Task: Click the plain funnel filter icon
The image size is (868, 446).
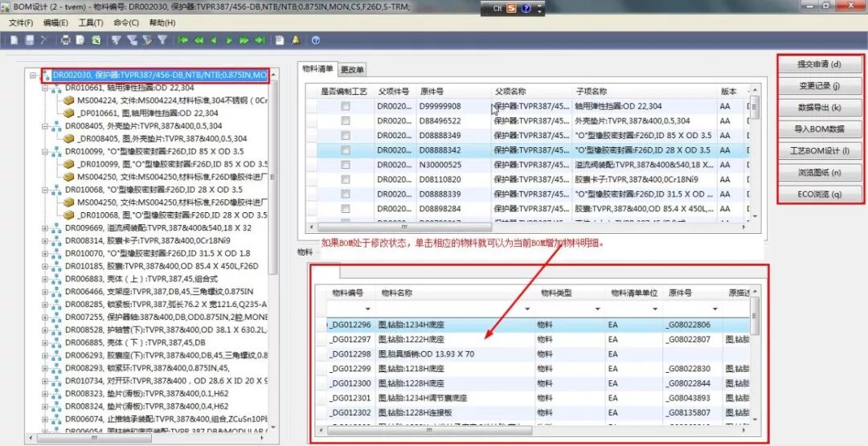Action: pos(162,40)
